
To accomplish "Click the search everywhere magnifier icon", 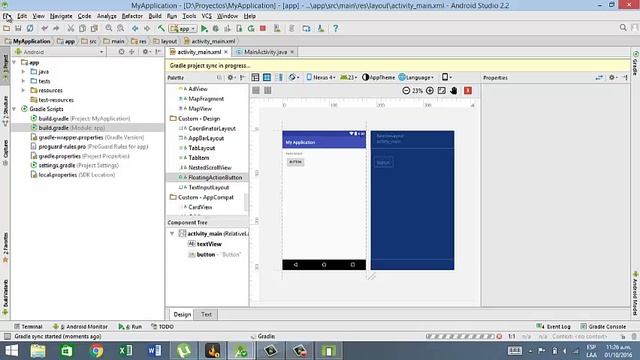I will (x=623, y=28).
